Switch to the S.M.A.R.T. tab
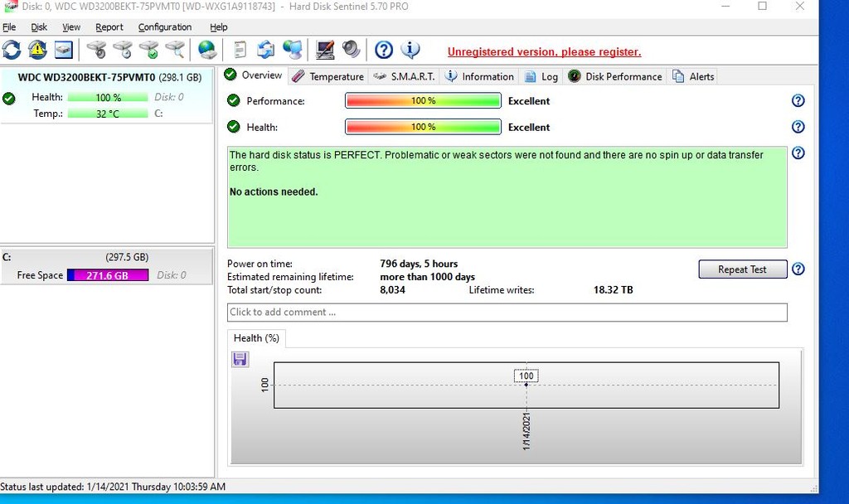849x504 pixels. point(404,76)
